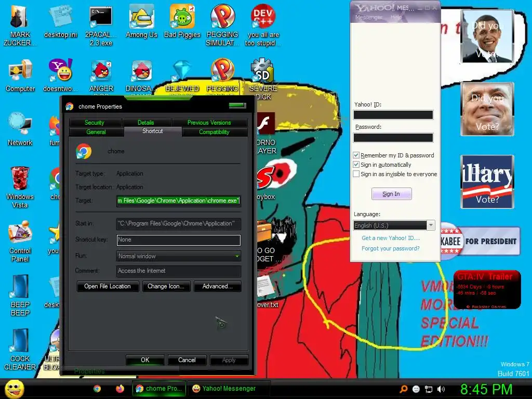The width and height of the screenshot is (532, 399).
Task: Click the smiley face Start button
Action: pyautogui.click(x=14, y=389)
